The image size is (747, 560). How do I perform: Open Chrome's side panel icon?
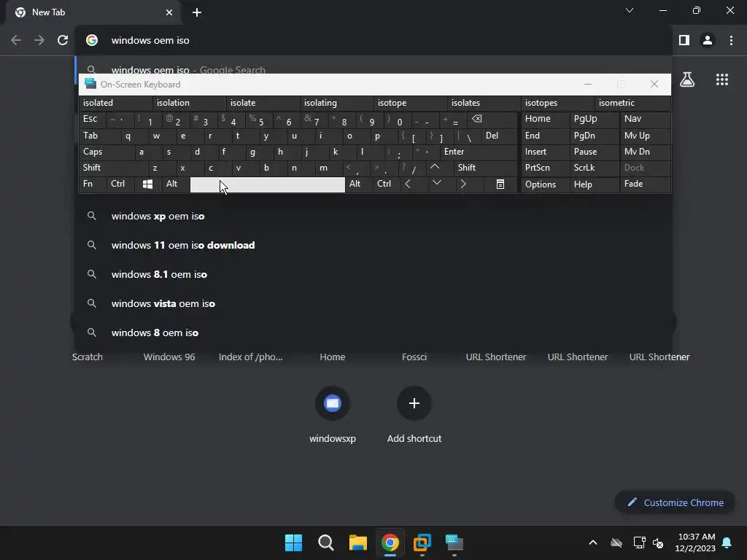(684, 41)
